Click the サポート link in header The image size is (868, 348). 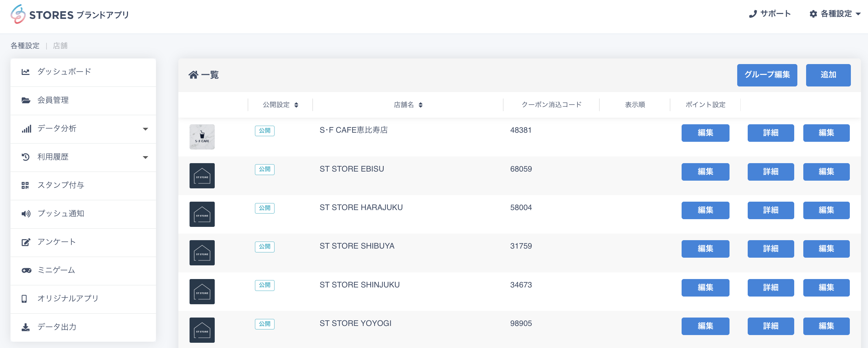[x=770, y=14]
